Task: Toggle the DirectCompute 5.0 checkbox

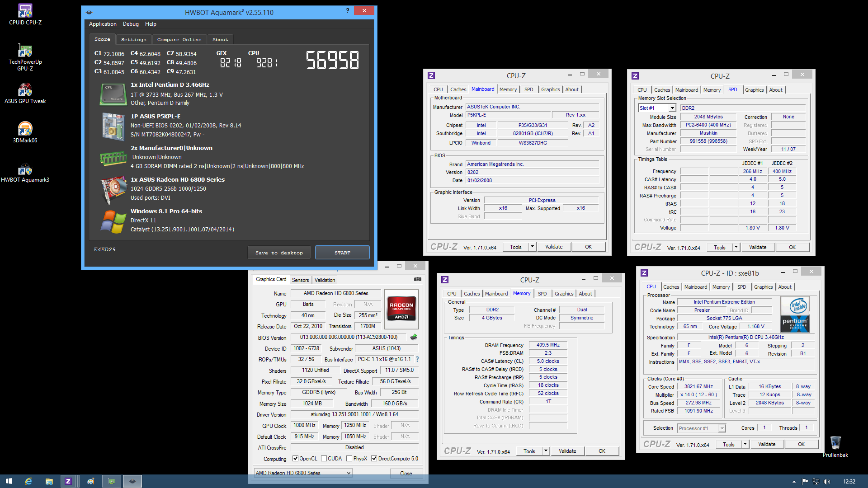Action: [374, 458]
